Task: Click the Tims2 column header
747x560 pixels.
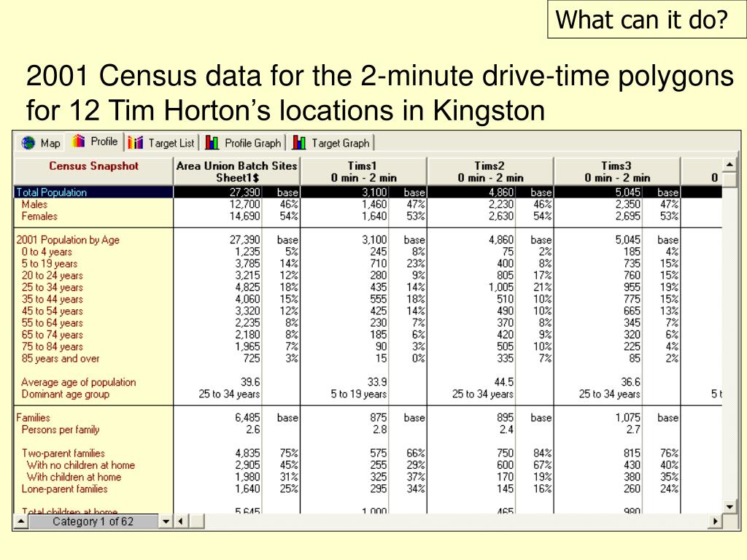Action: pyautogui.click(x=490, y=171)
